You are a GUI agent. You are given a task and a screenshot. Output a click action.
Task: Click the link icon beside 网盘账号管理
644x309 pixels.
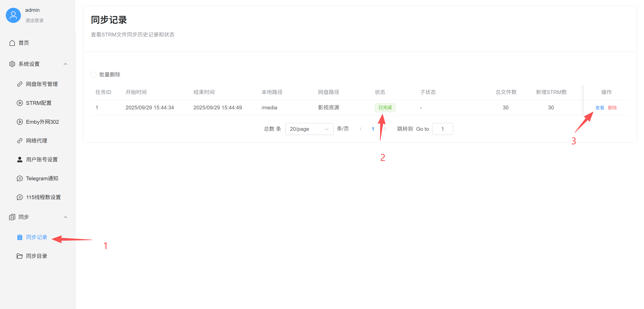[x=20, y=84]
